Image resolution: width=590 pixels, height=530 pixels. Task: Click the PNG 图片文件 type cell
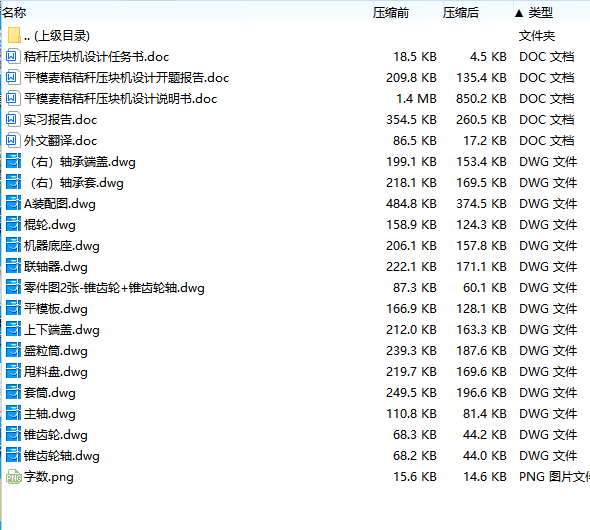(x=554, y=477)
